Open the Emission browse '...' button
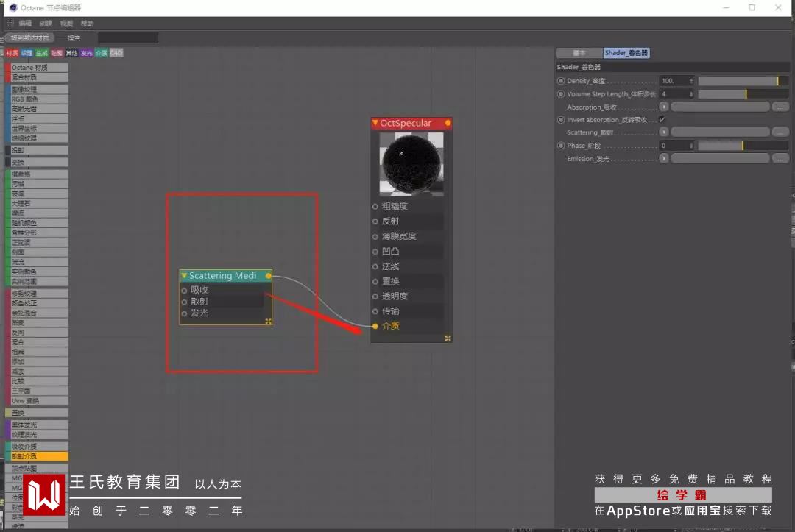Screen dimensions: 795x532 780,158
